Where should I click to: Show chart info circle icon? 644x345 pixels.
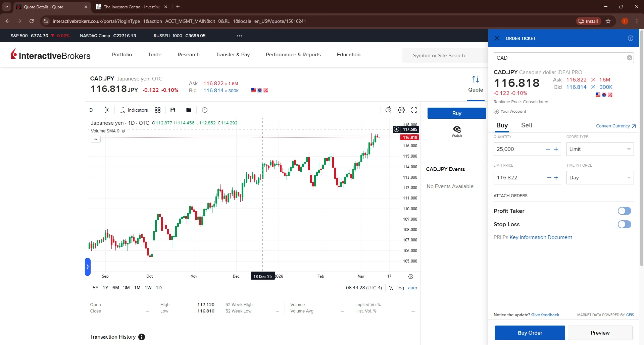205,110
